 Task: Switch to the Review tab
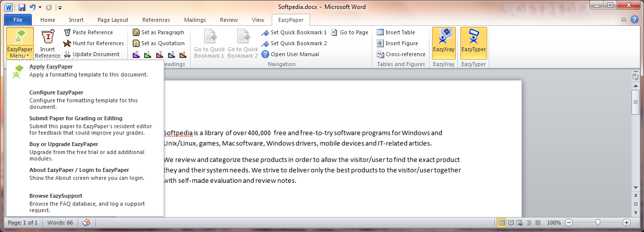229,20
